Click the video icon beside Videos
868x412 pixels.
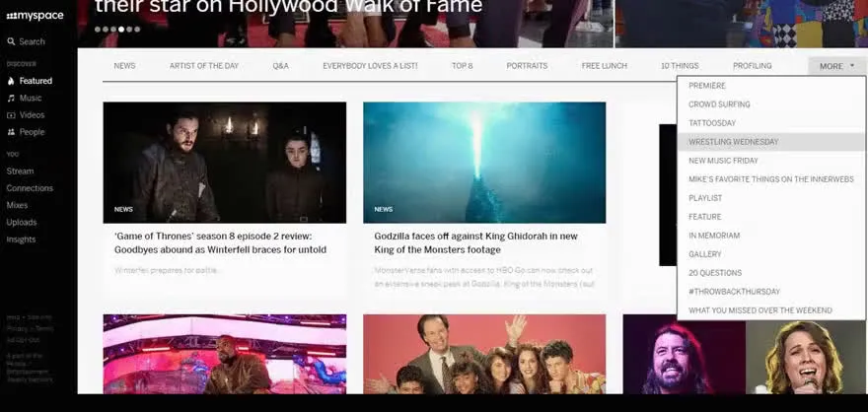tap(11, 115)
